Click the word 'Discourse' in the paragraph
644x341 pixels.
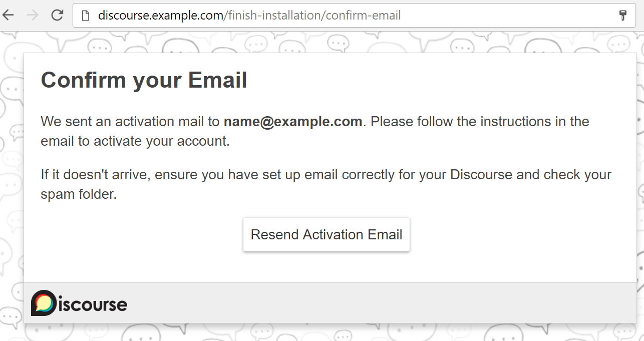[481, 175]
